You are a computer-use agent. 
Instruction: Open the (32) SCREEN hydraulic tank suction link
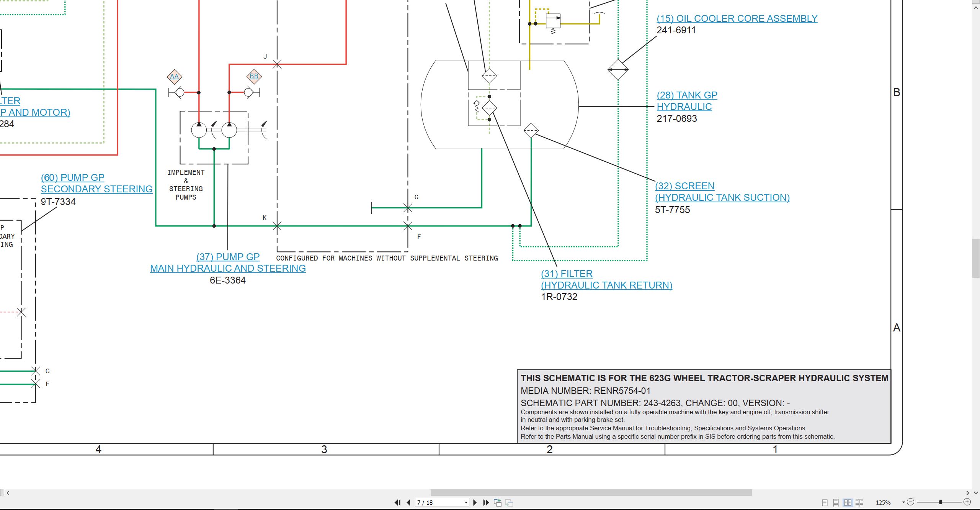(722, 192)
